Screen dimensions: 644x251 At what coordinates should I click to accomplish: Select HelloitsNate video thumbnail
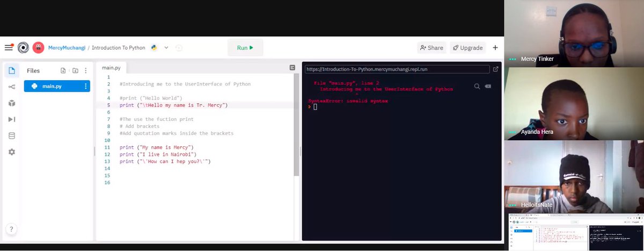click(574, 177)
